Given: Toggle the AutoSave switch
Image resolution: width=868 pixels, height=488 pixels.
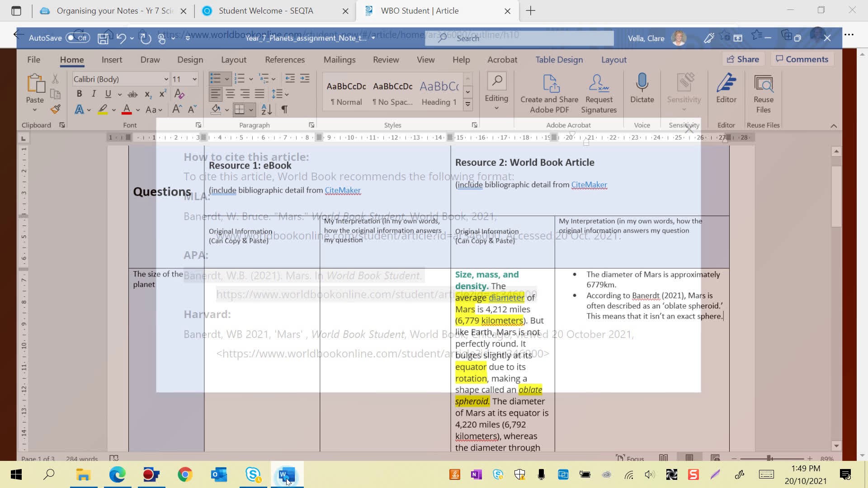Looking at the screenshot, I should tap(77, 38).
